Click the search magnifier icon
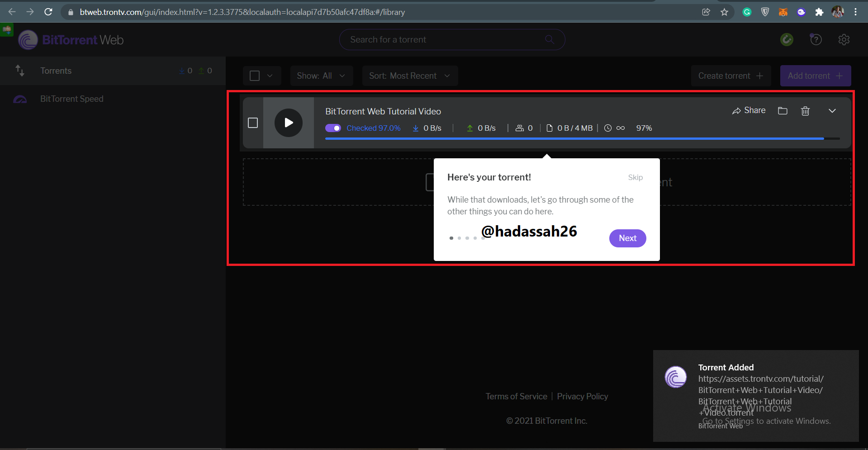The width and height of the screenshot is (868, 450). point(550,39)
